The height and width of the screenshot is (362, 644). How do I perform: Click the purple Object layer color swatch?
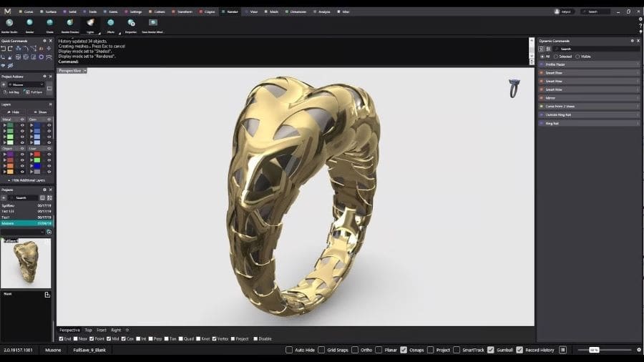(10, 155)
